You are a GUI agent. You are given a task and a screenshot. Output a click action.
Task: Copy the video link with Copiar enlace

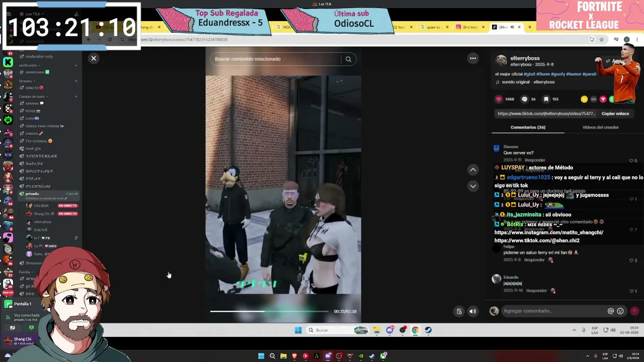click(x=615, y=114)
